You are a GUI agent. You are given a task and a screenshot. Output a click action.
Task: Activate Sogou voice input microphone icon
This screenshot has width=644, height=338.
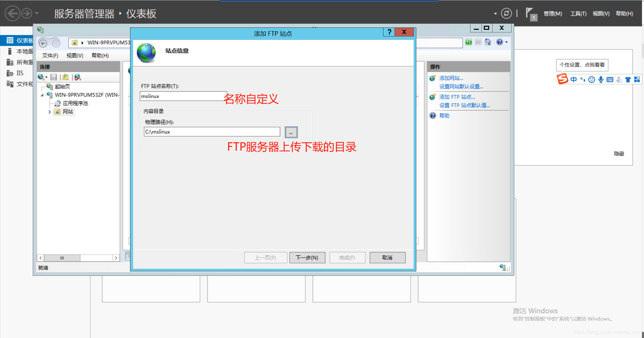[x=601, y=80]
